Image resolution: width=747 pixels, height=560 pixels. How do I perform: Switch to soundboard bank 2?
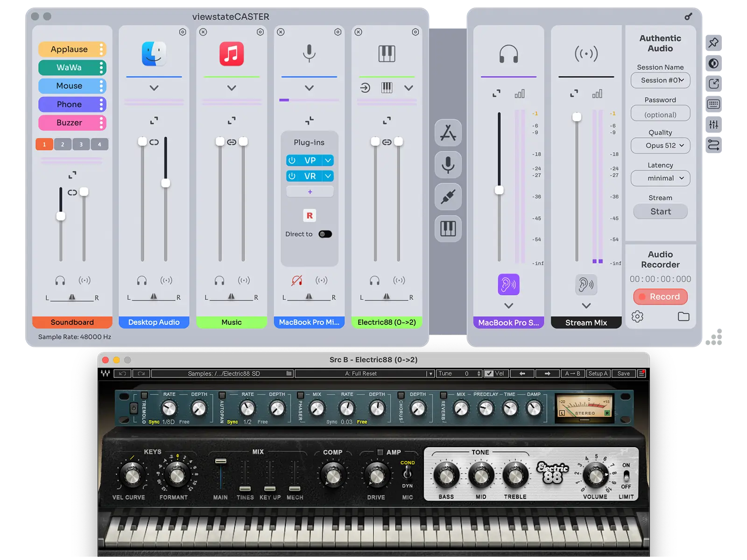coord(63,144)
